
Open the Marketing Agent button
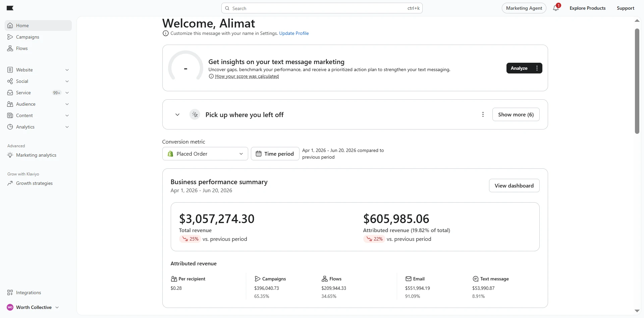click(x=524, y=8)
